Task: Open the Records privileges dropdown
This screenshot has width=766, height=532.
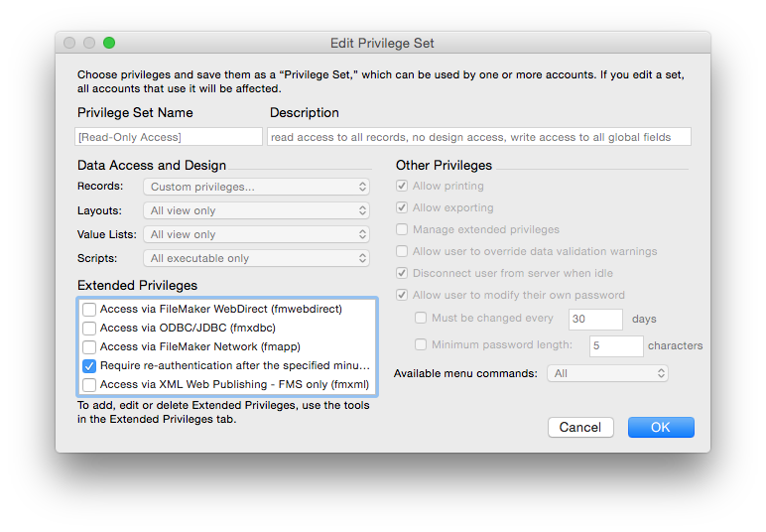Action: 256,187
